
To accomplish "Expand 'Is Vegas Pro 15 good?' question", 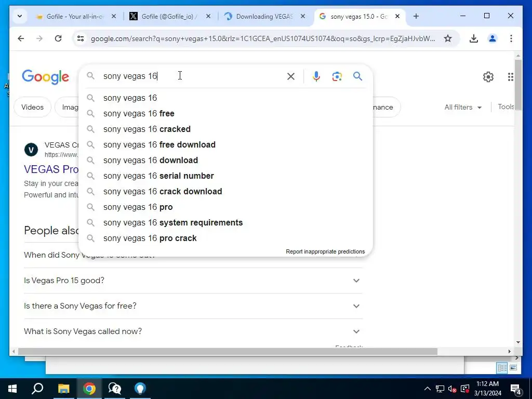I will click(193, 281).
